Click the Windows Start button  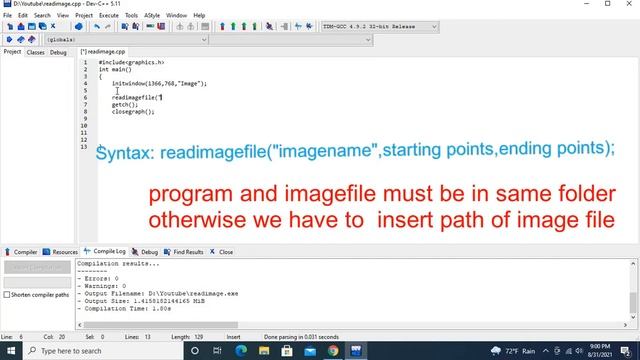click(11, 351)
